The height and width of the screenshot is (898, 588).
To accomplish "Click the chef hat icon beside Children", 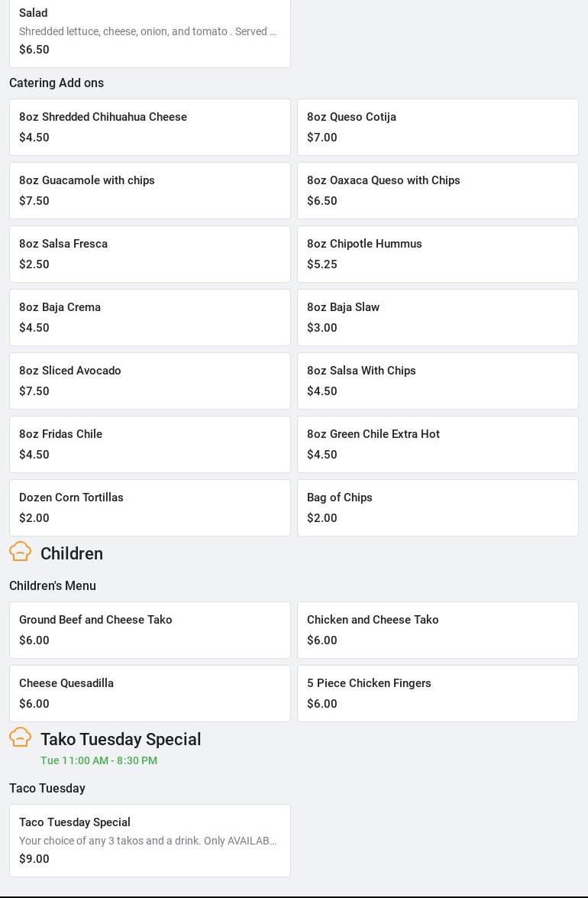I will click(x=21, y=551).
